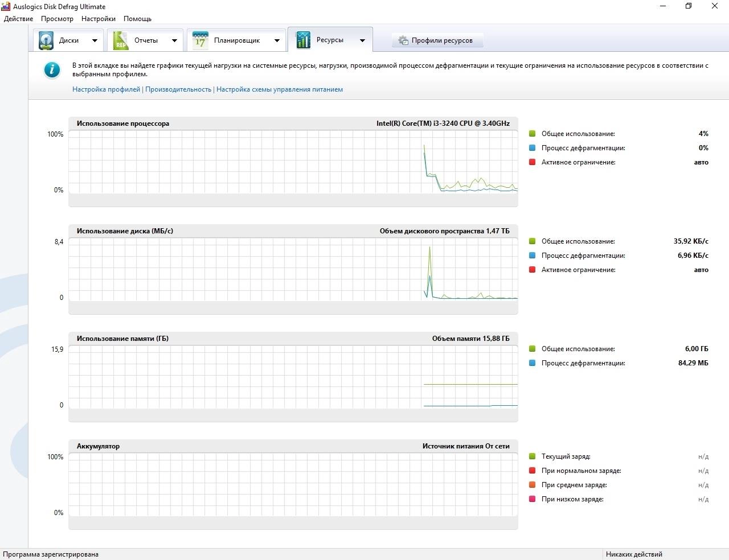729x560 pixels.
Task: Expand the Ресурсы tab dropdown arrow
Action: [x=362, y=40]
